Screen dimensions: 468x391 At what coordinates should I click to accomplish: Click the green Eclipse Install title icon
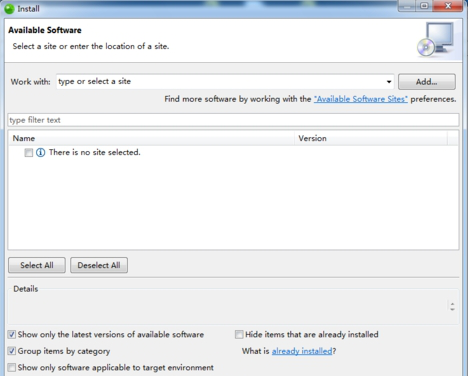point(9,9)
